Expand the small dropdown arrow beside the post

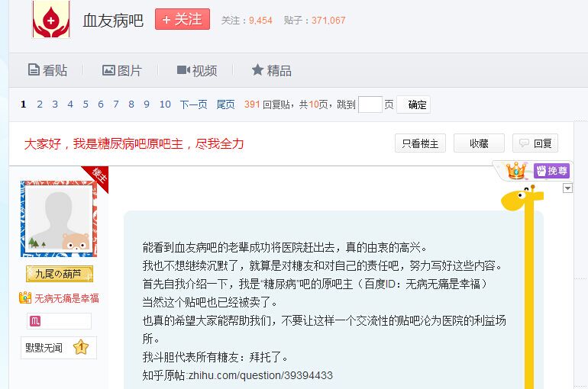pyautogui.click(x=567, y=188)
